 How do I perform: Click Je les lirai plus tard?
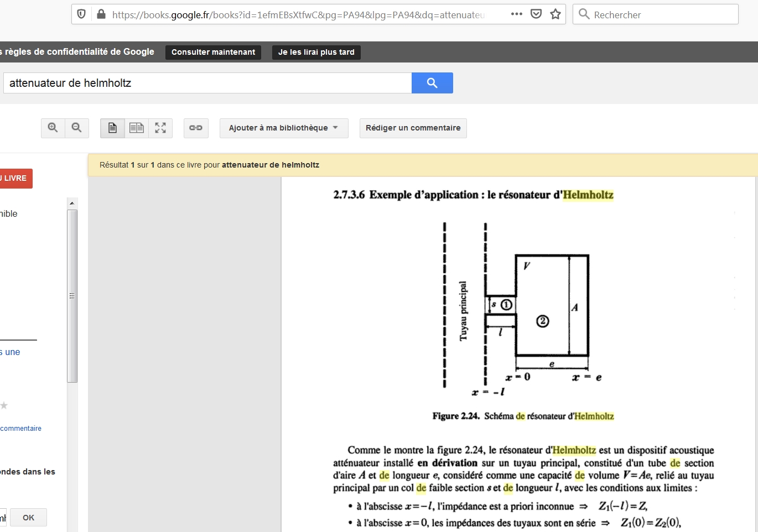316,52
